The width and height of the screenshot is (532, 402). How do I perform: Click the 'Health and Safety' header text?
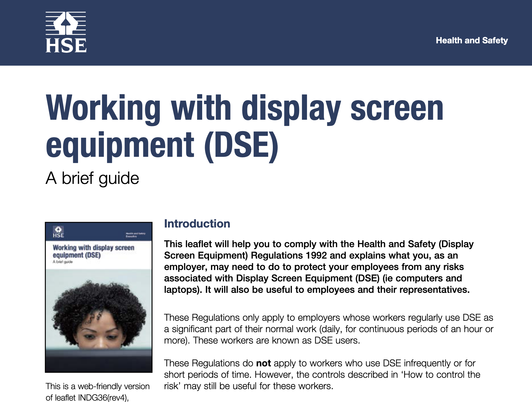tap(472, 40)
